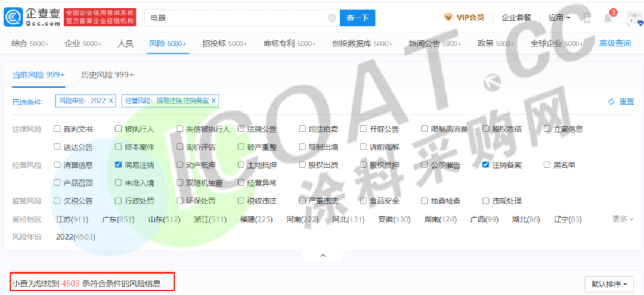This screenshot has height=295, width=644.
Task: Open the 应用 dropdown menu
Action: (x=559, y=18)
